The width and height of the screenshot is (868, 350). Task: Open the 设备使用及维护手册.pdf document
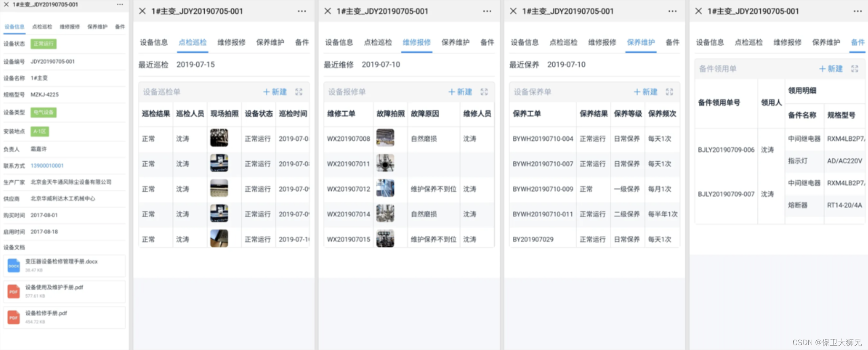[65, 292]
